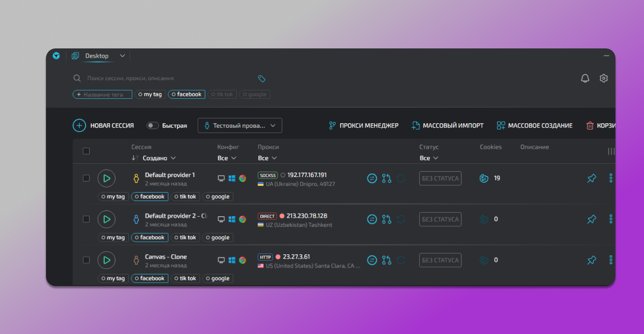
Task: Start the Default provider 1 session
Action: (106, 178)
